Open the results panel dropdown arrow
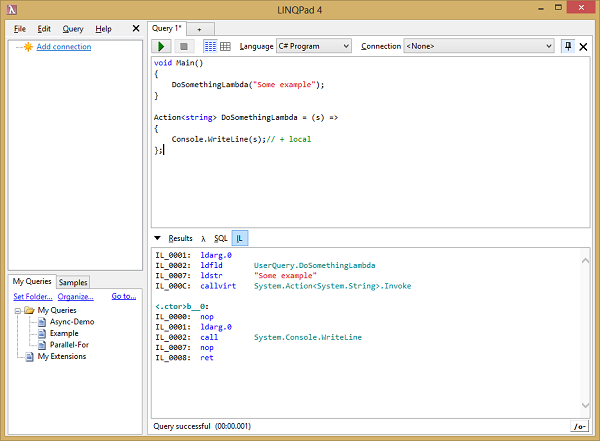Viewport: 600px width, 441px height. [x=158, y=238]
